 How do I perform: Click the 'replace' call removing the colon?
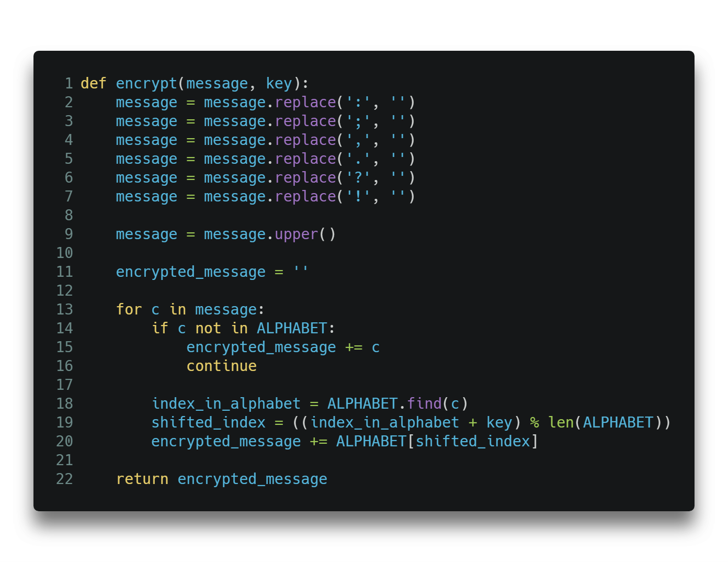click(x=305, y=102)
